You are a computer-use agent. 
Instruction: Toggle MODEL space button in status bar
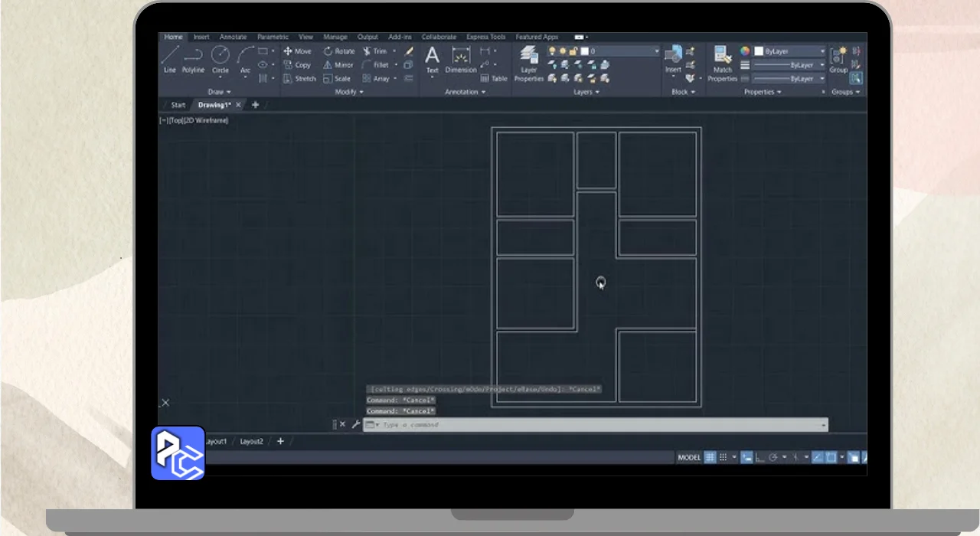pyautogui.click(x=689, y=457)
